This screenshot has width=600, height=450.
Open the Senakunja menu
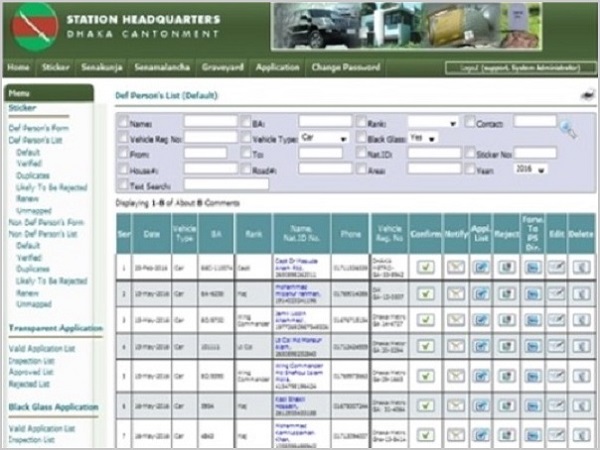[102, 67]
